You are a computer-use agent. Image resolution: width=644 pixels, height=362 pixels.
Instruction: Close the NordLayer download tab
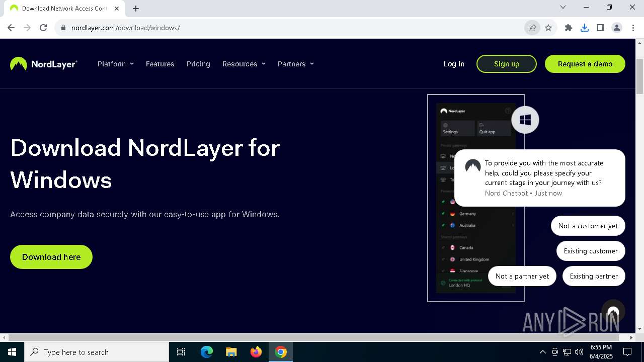[117, 8]
